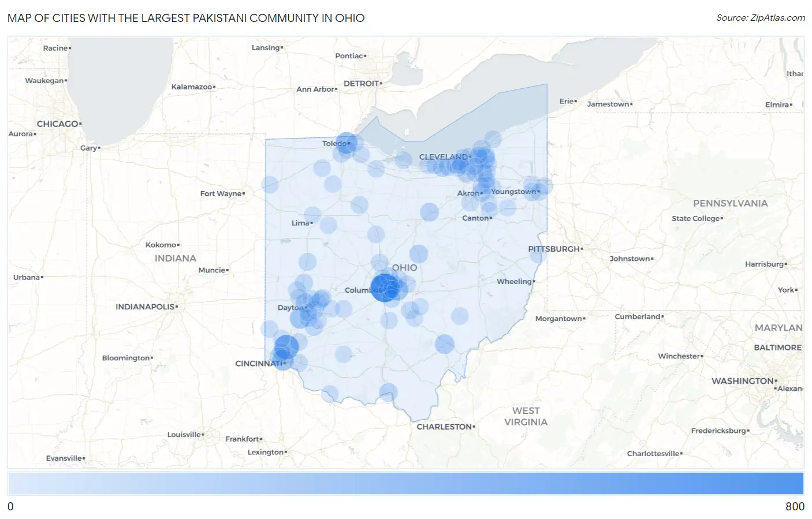Click the Erie city label
The width and height of the screenshot is (812, 519).
567,101
